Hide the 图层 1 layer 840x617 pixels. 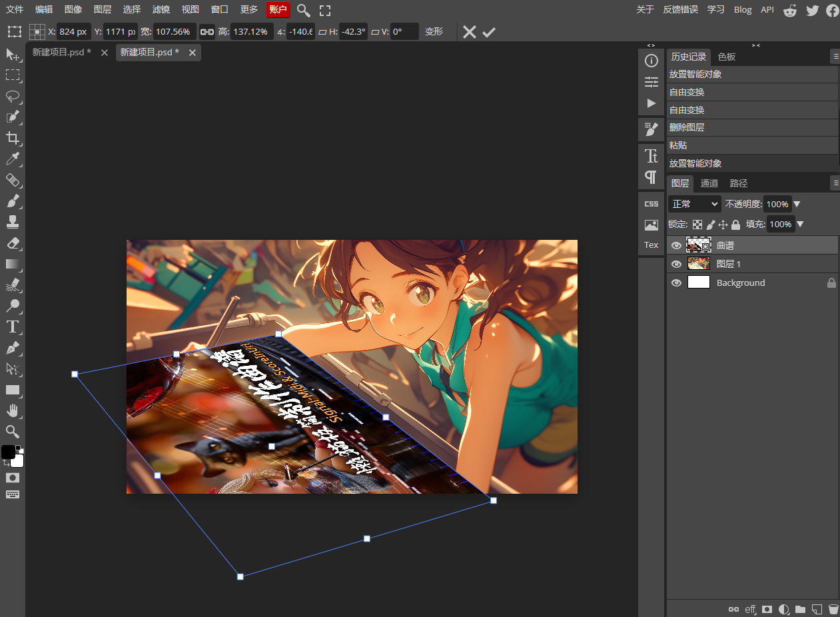[x=676, y=264]
